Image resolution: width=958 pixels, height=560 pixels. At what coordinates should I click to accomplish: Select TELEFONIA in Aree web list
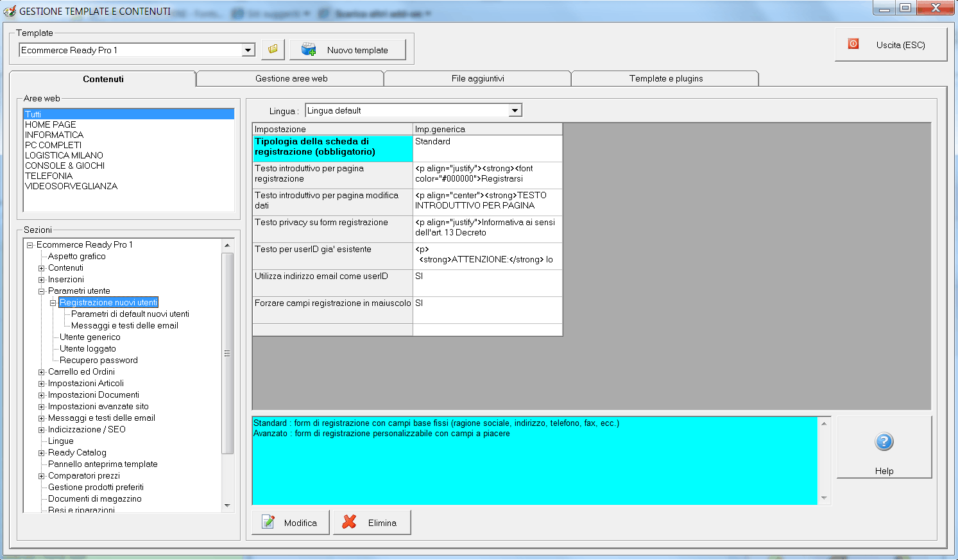128,176
